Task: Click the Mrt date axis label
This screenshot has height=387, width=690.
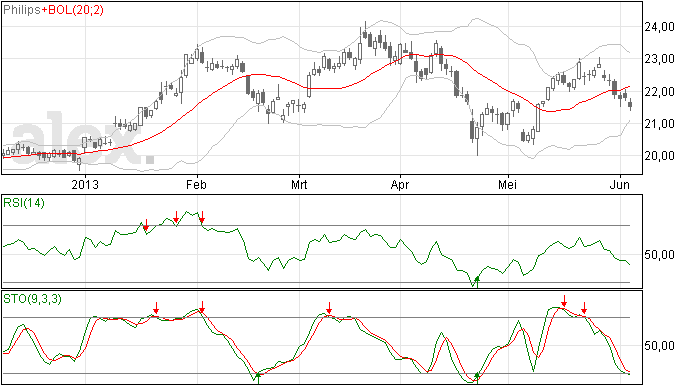Action: (299, 184)
